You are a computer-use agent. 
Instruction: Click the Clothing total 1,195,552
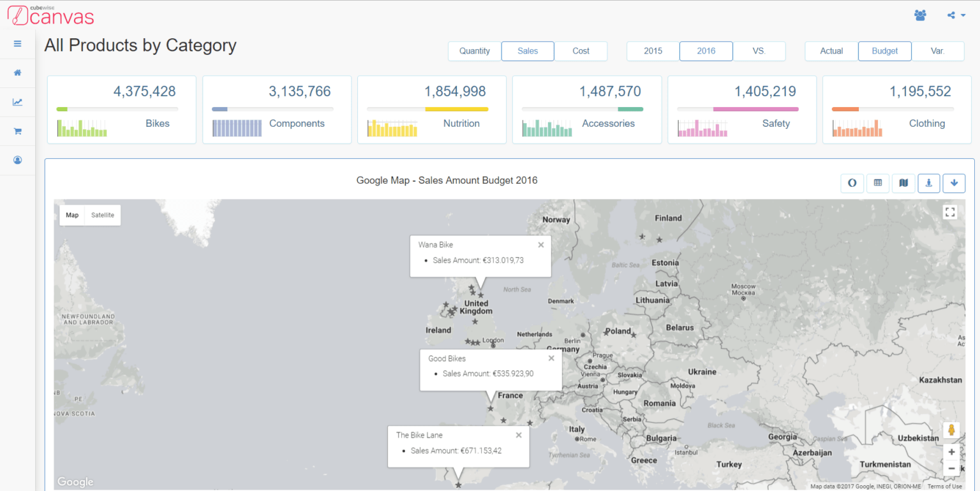(920, 91)
